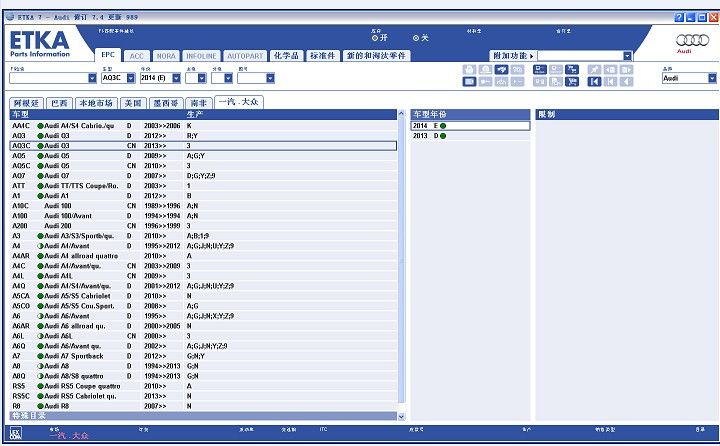Select the 开 (on) radio button
The width and height of the screenshot is (720, 446).
click(x=375, y=38)
